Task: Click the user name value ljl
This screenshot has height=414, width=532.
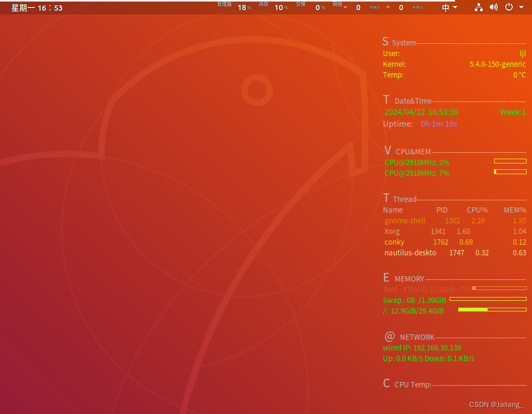Action: (522, 53)
